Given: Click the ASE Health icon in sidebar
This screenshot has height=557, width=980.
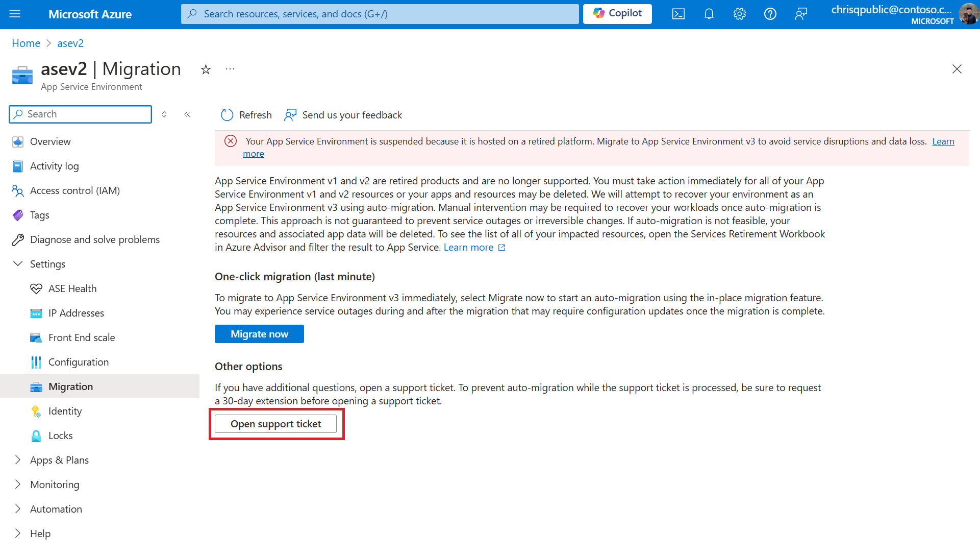Looking at the screenshot, I should point(36,288).
